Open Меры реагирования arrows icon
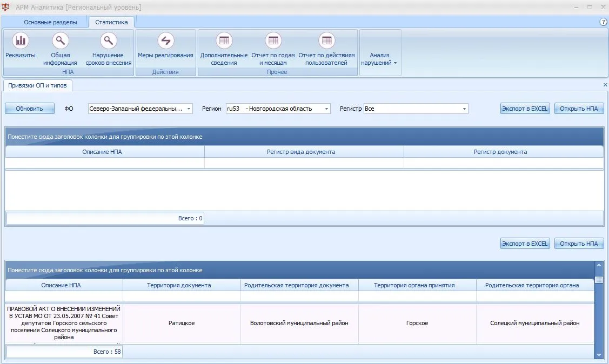Viewport: 609px width, 364px height. pos(166,41)
